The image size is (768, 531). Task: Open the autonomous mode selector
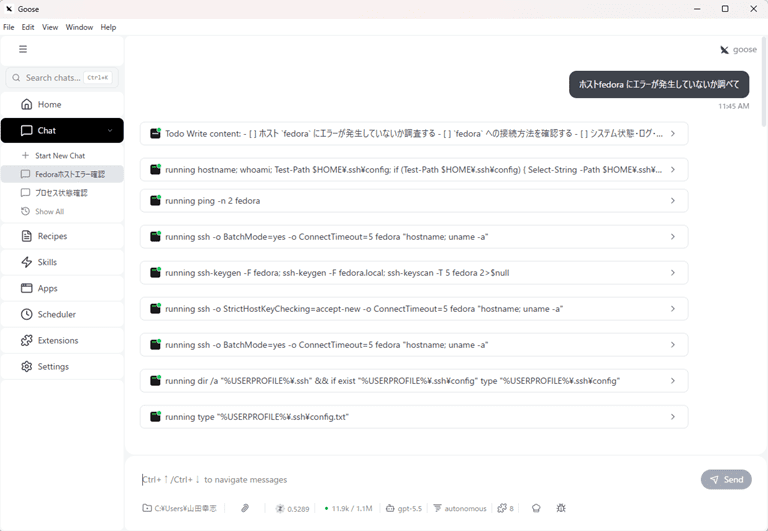pyautogui.click(x=460, y=508)
